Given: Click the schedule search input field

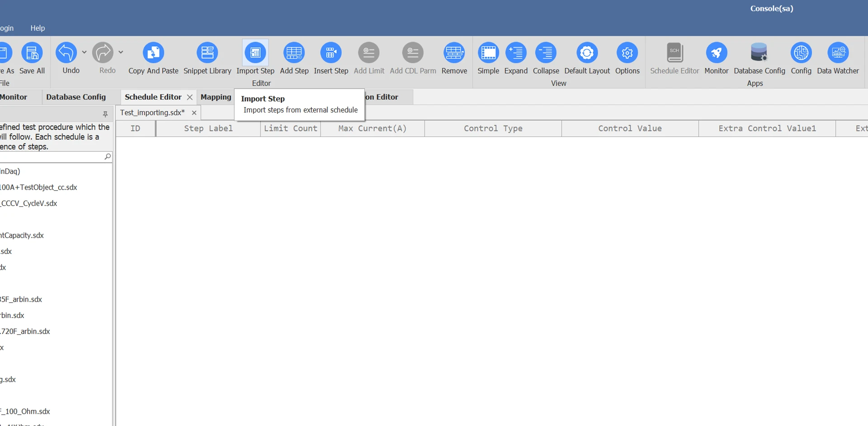Looking at the screenshot, I should [51, 157].
